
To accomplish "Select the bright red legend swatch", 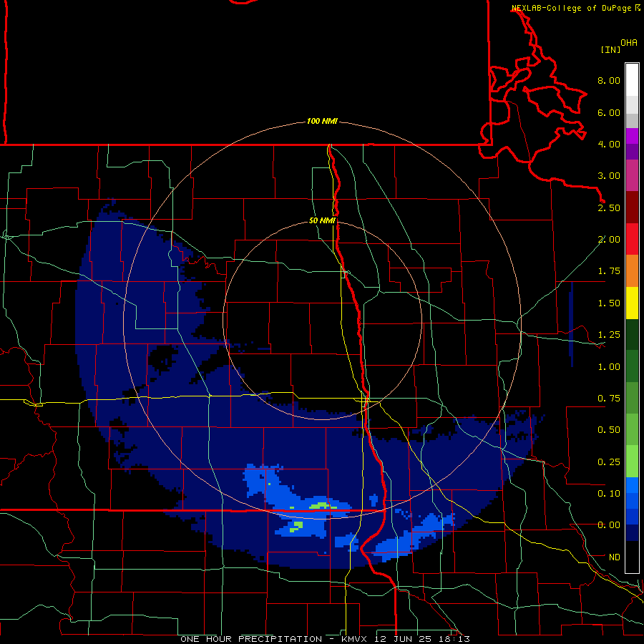I will [632, 239].
